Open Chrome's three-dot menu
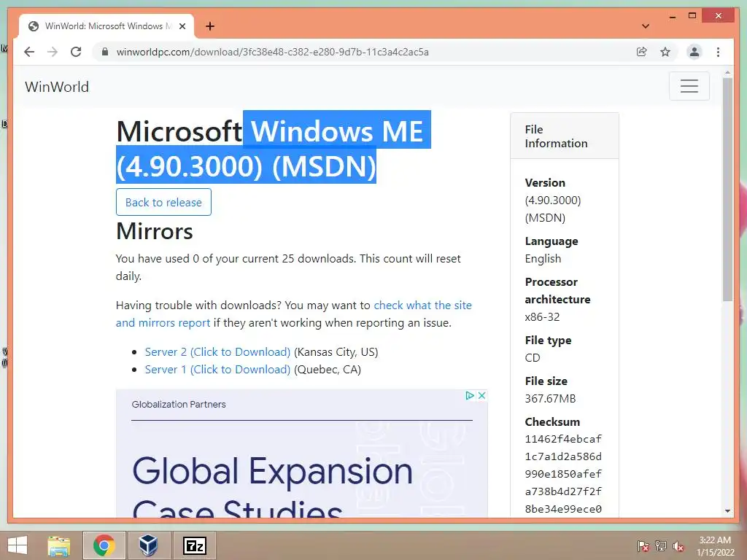This screenshot has height=560, width=747. [718, 52]
